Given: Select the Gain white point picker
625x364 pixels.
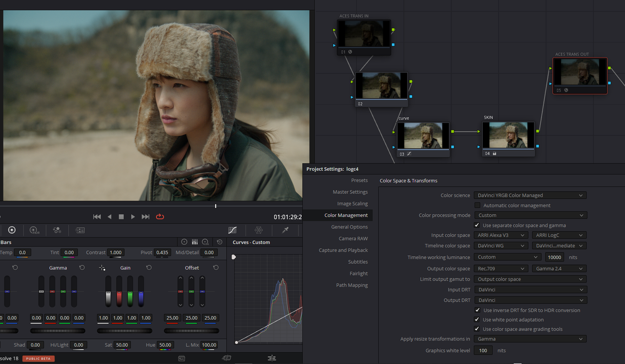Looking at the screenshot, I should (102, 268).
